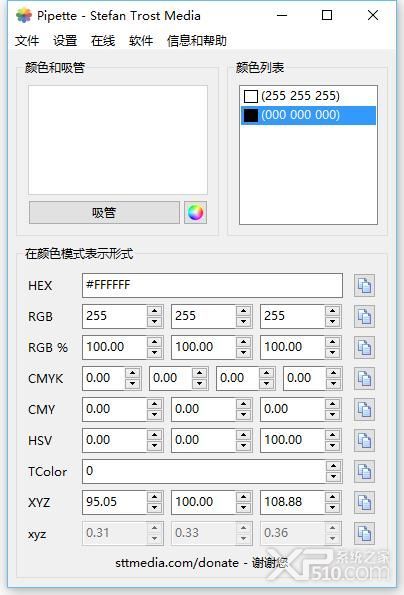The height and width of the screenshot is (595, 404).
Task: Copy the CMYK values with copy icon
Action: 364,378
